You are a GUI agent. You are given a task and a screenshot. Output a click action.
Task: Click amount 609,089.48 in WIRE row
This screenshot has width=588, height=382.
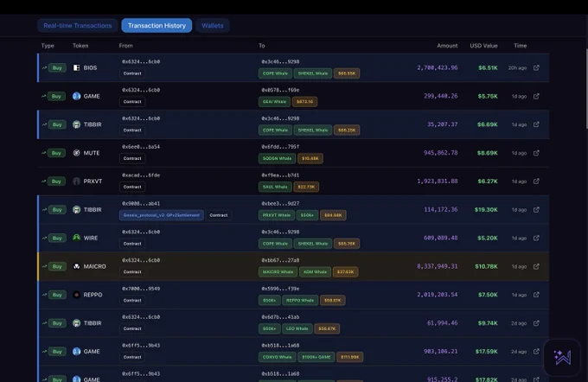click(440, 238)
